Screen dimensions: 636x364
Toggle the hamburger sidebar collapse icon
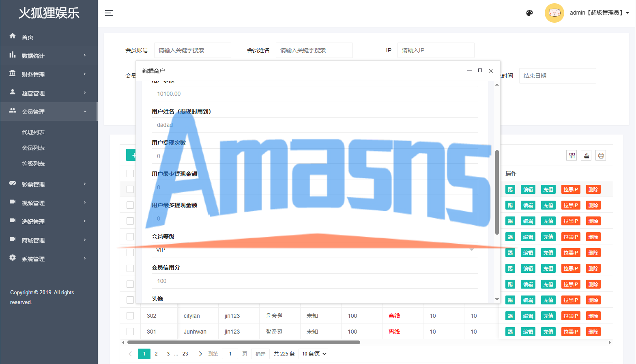[109, 13]
